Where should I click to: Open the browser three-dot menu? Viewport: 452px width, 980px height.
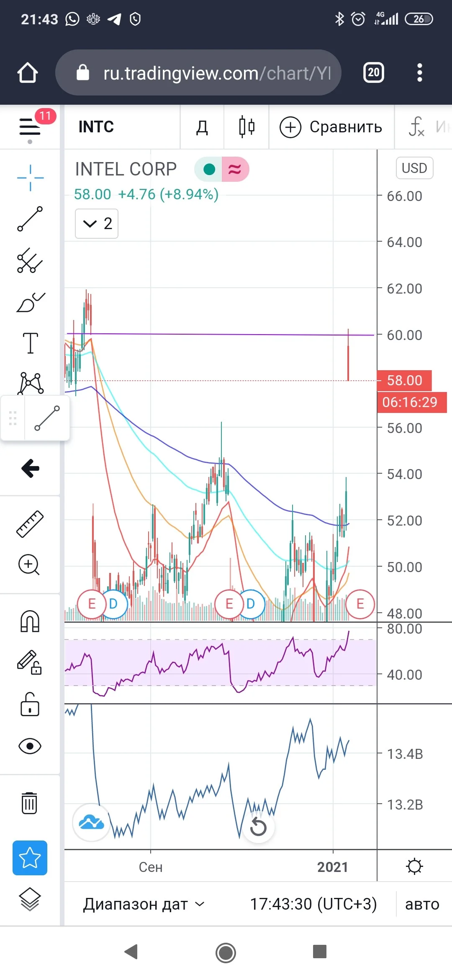pyautogui.click(x=420, y=72)
